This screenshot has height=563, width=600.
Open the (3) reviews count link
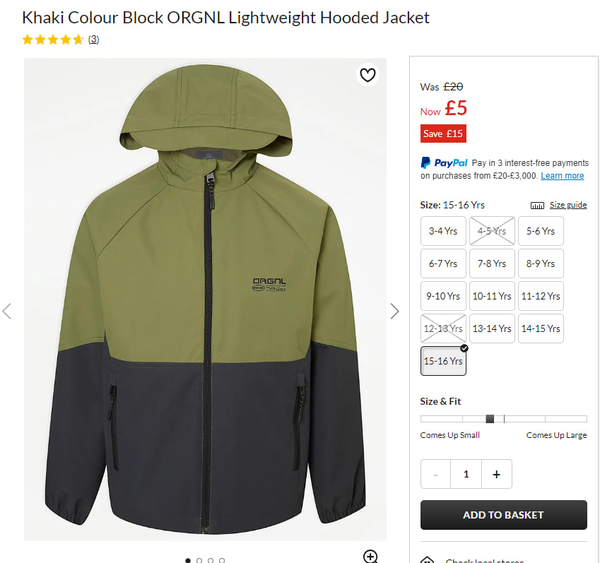tap(93, 39)
